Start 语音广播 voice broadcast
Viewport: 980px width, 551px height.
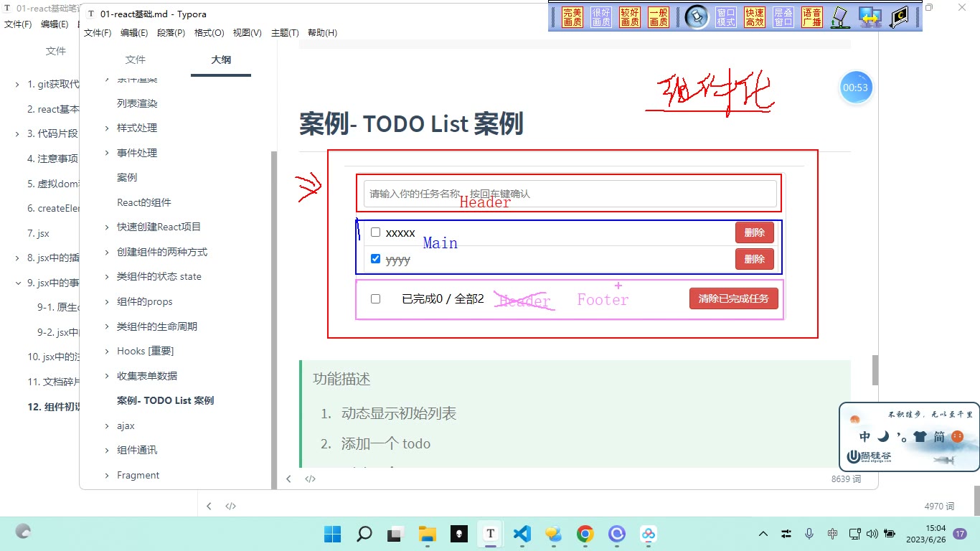812,17
